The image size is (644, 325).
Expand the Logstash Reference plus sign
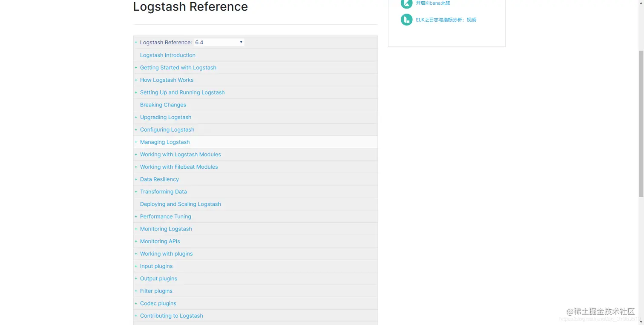coord(136,42)
